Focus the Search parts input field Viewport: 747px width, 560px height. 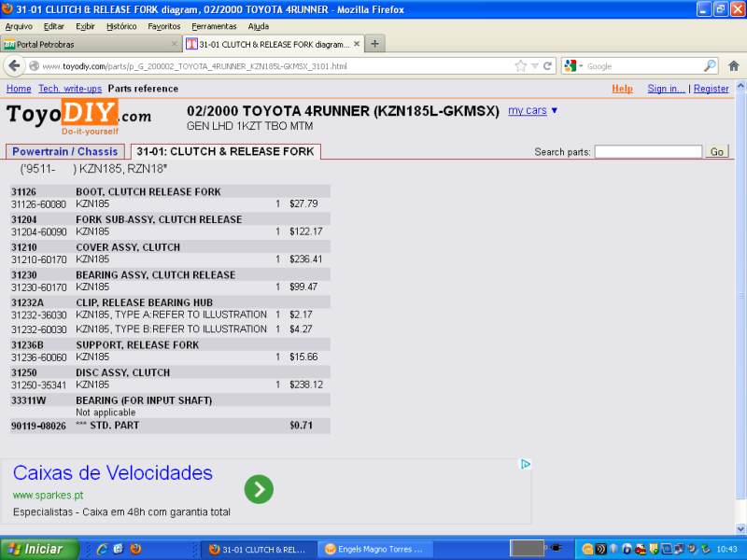tap(648, 151)
